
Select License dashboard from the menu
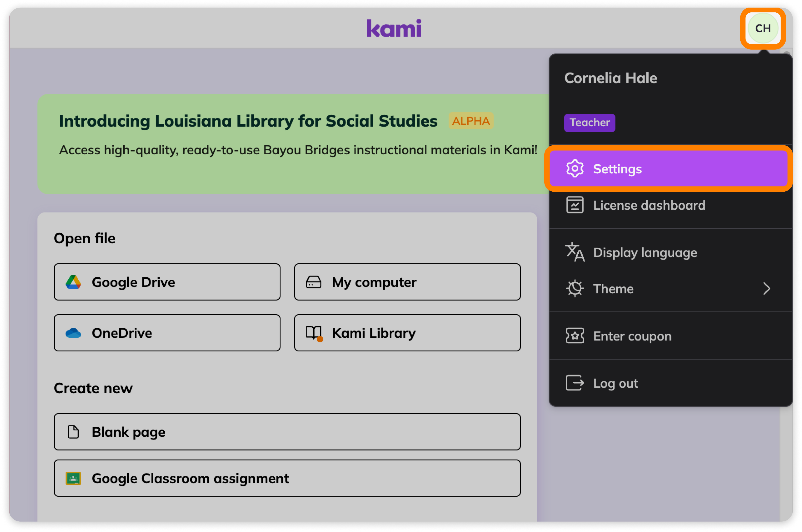pyautogui.click(x=670, y=205)
